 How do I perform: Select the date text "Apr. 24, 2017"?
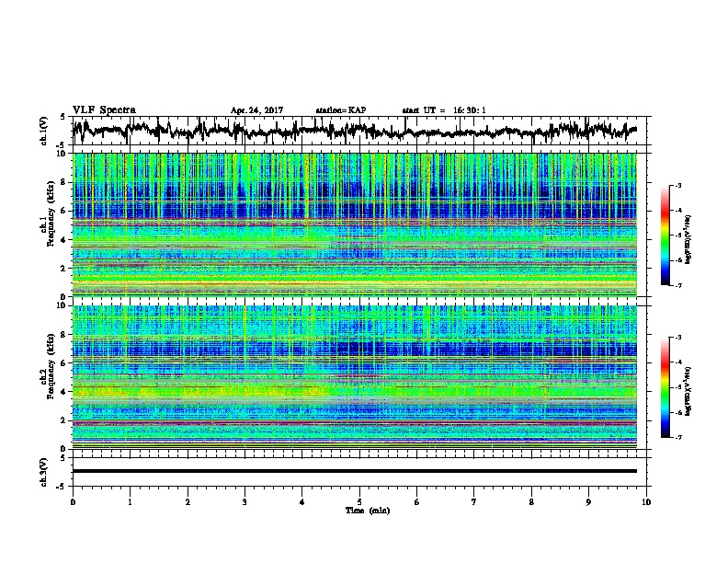pos(256,110)
